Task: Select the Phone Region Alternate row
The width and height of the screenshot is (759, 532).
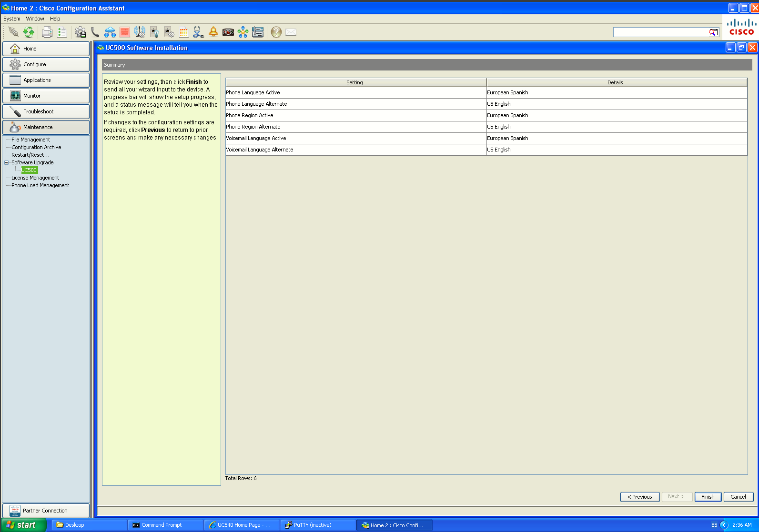Action: coord(486,127)
